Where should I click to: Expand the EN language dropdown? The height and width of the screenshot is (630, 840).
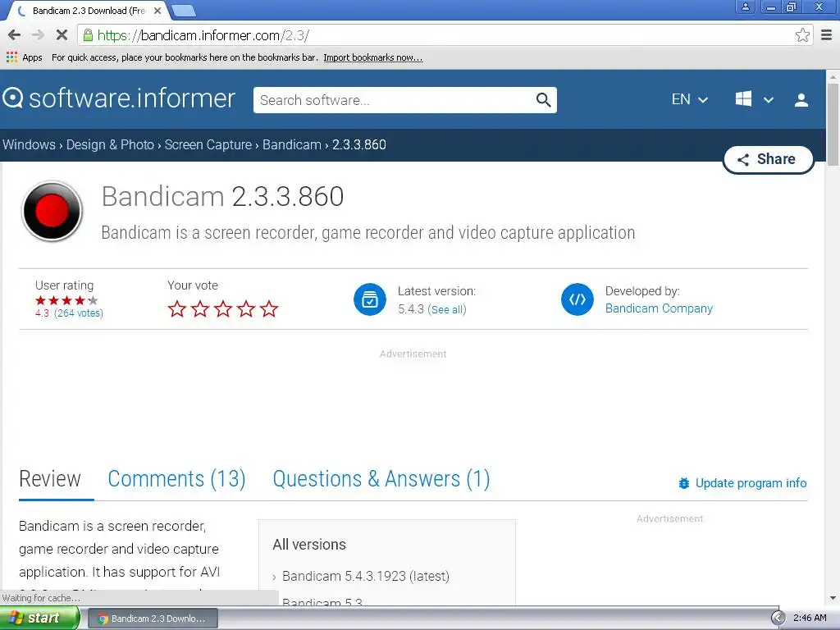(x=690, y=99)
